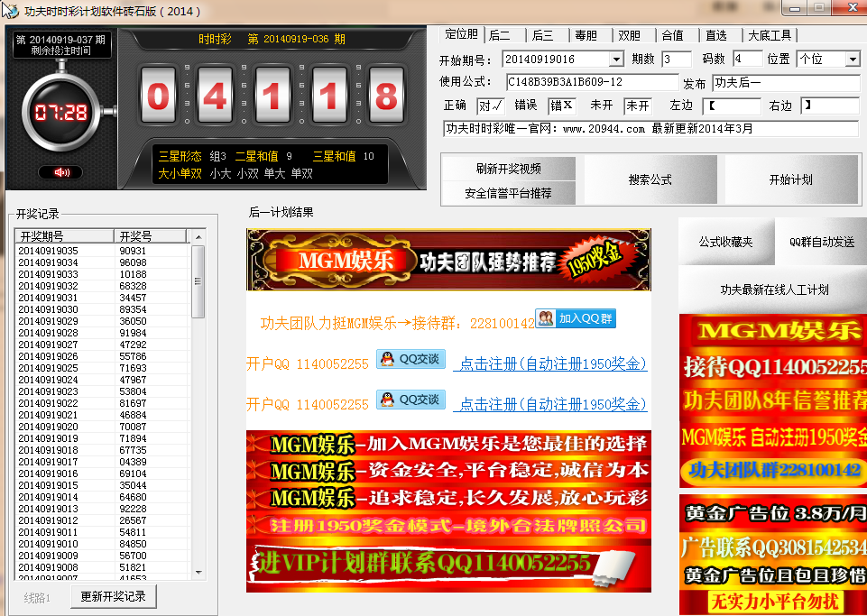
Task: Click the 开奖号 column header
Action: (150, 236)
